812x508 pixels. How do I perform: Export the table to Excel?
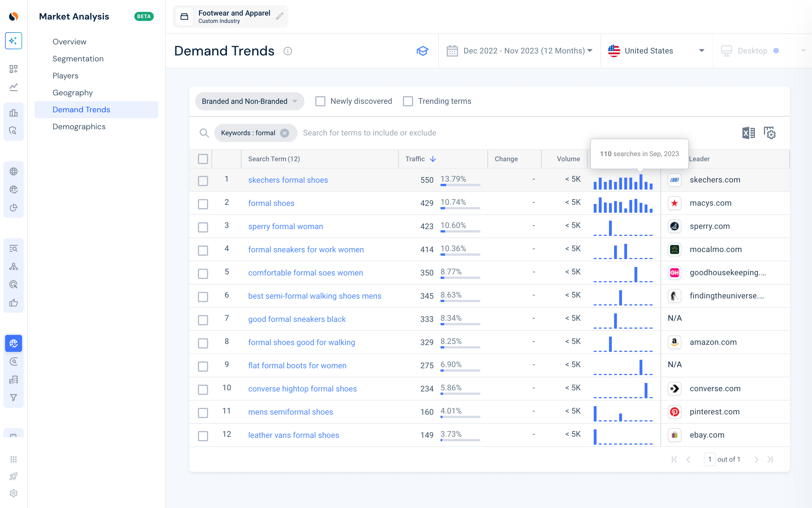tap(748, 133)
